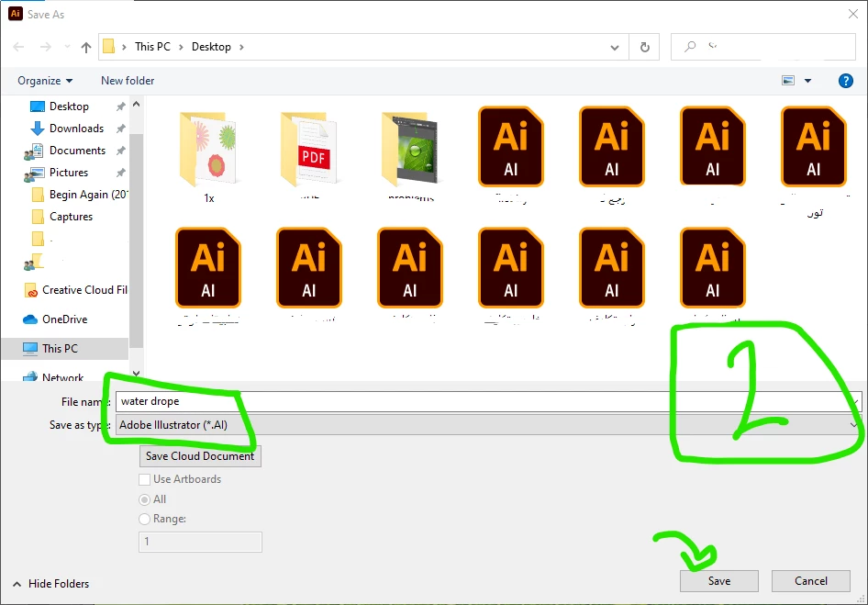This screenshot has height=605, width=868.
Task: Toggle the Use Artboards checkbox
Action: [144, 480]
